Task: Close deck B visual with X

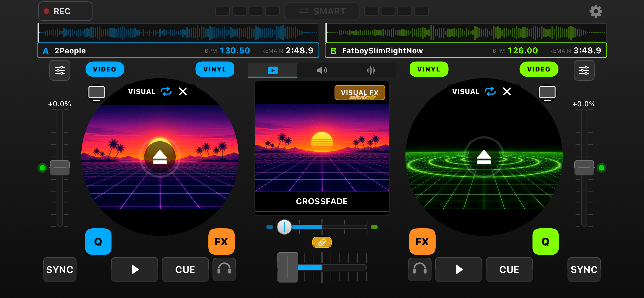Action: pos(507,92)
